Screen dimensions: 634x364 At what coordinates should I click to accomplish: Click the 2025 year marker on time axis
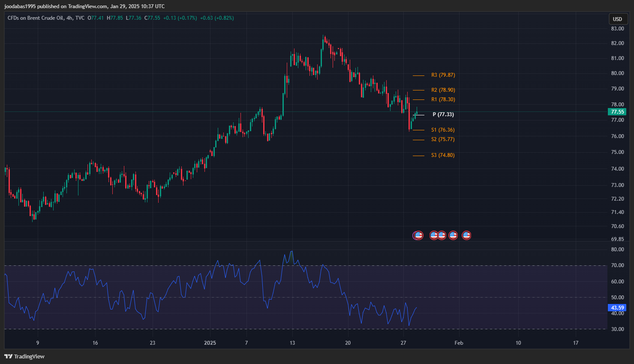210,343
